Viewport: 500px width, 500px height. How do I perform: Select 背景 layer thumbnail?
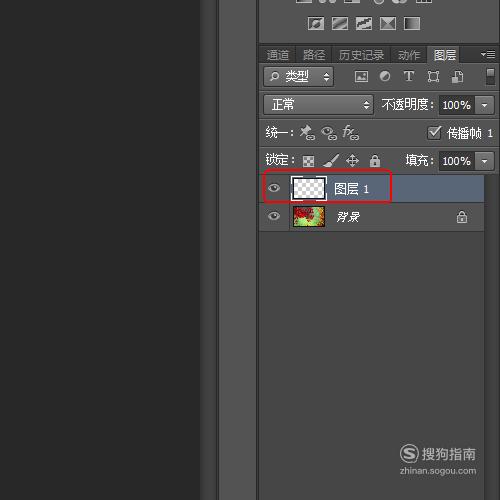tap(309, 217)
